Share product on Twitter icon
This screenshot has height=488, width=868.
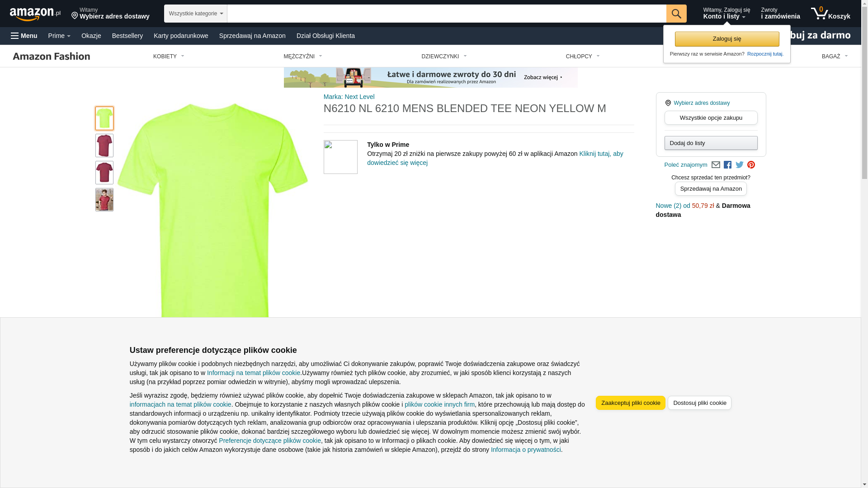point(740,165)
